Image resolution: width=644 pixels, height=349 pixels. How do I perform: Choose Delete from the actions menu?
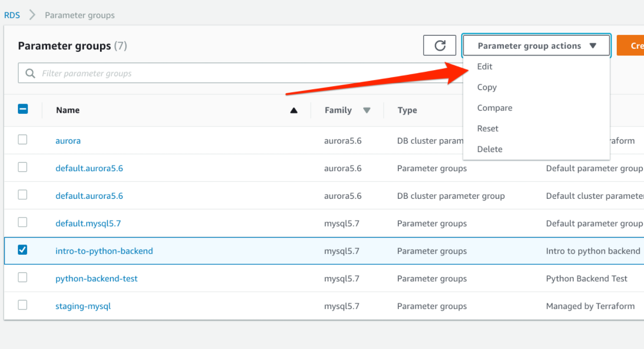[x=490, y=149]
